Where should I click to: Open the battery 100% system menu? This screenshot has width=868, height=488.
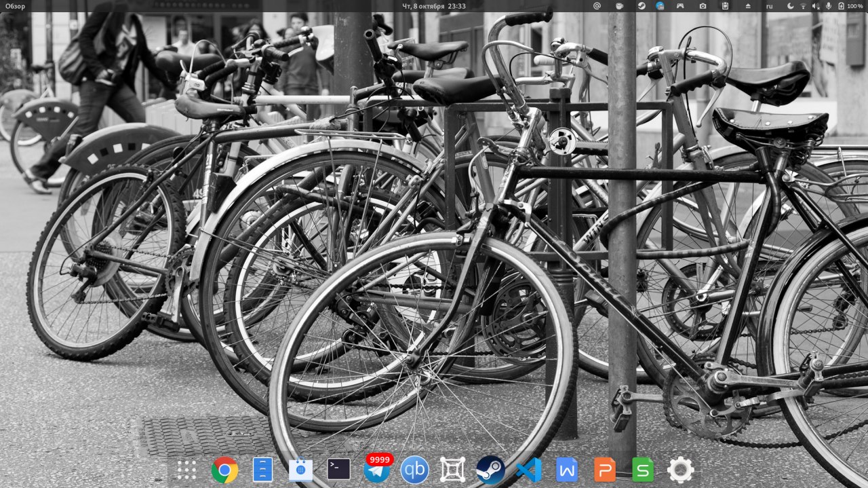coord(851,6)
